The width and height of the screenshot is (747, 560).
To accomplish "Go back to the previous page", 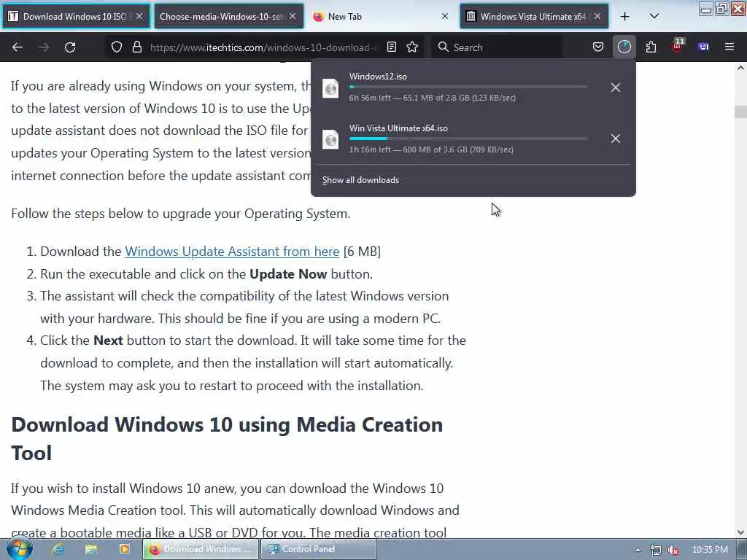I will click(18, 47).
